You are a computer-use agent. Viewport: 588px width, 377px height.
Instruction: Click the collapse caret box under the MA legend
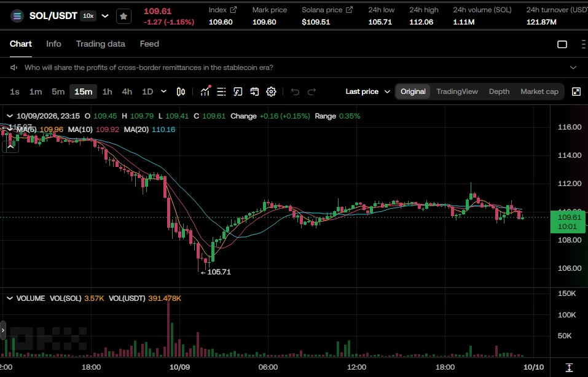(x=10, y=147)
